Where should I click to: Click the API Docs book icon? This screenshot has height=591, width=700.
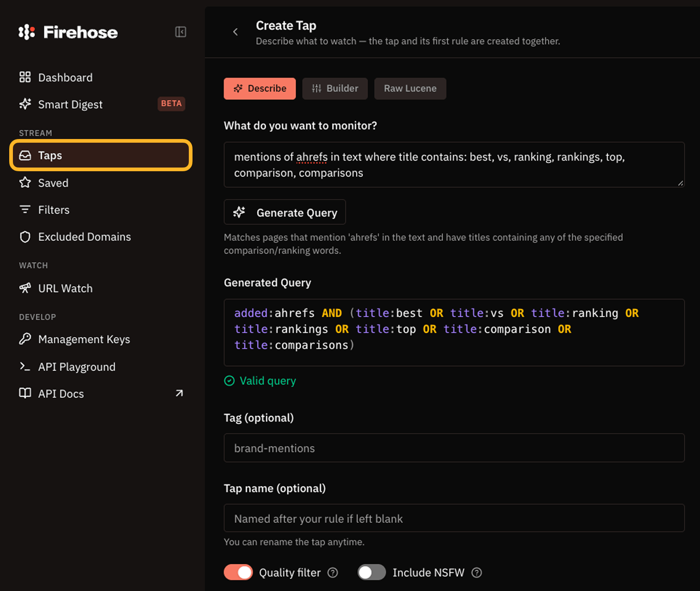click(x=25, y=393)
